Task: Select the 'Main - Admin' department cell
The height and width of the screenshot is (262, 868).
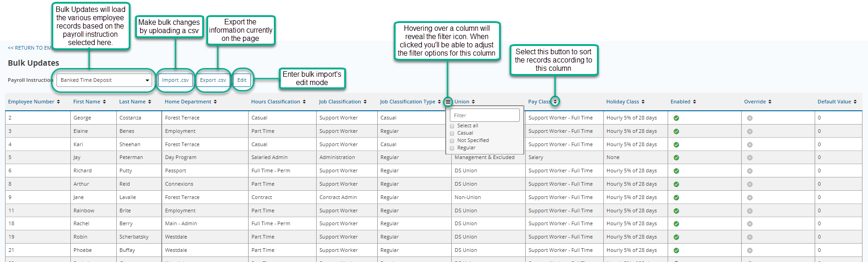Action: point(205,224)
